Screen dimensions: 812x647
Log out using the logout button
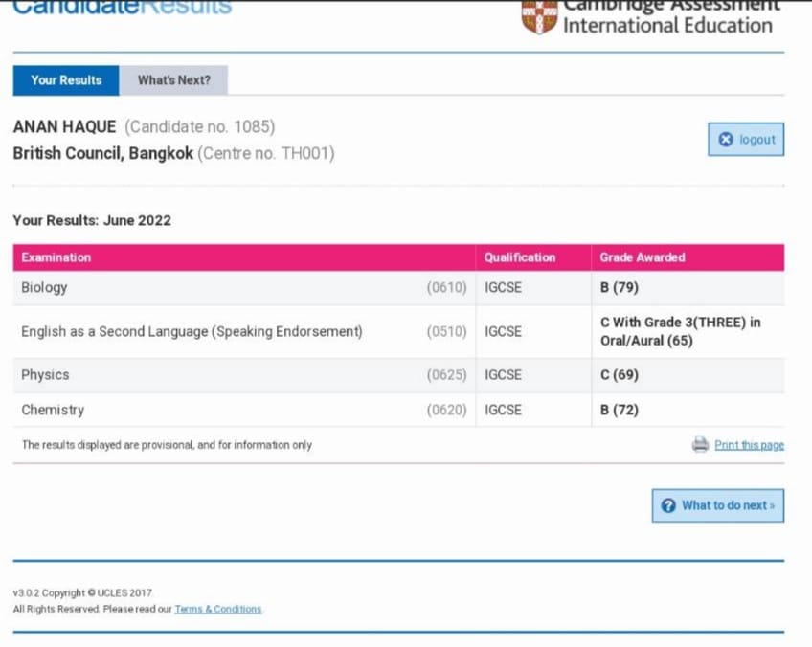(x=746, y=139)
